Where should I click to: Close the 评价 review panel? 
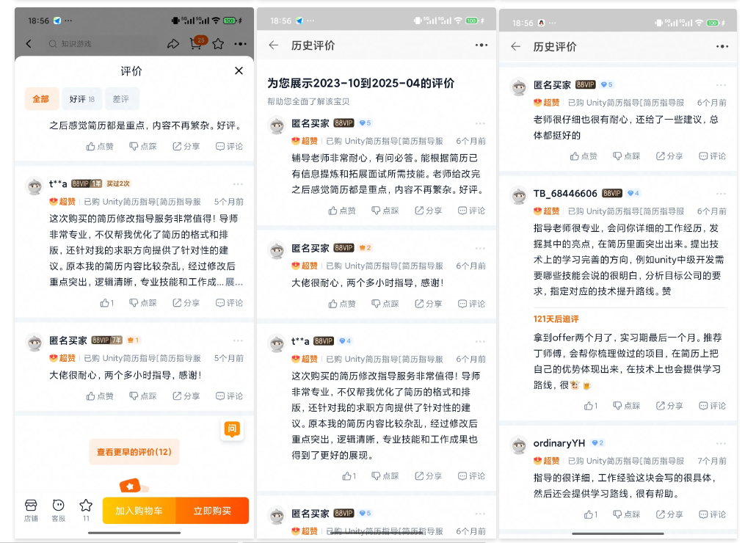239,70
